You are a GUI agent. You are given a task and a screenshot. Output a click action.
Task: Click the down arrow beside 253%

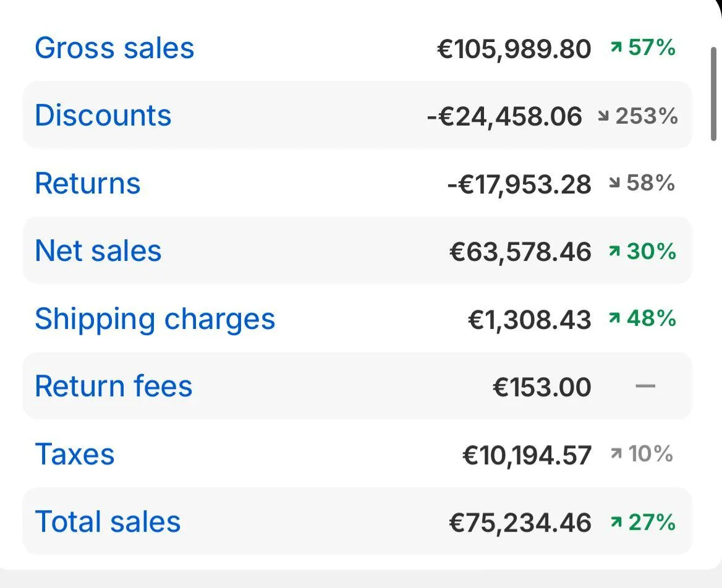click(603, 116)
